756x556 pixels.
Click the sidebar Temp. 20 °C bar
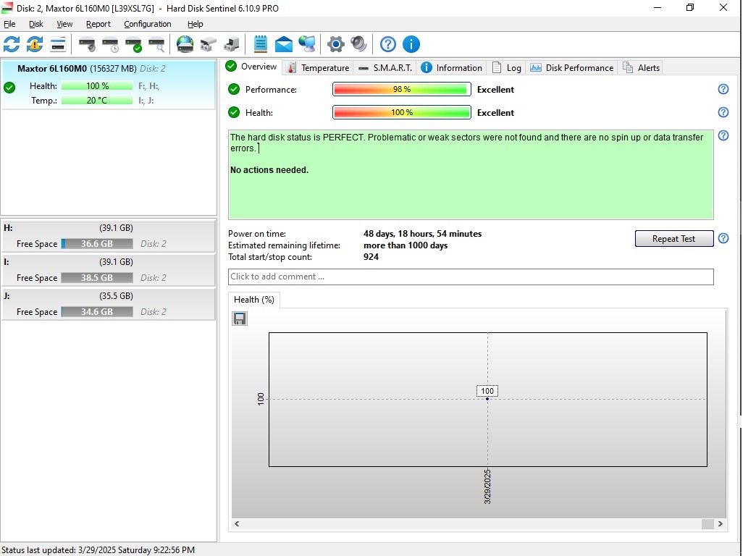tap(97, 101)
